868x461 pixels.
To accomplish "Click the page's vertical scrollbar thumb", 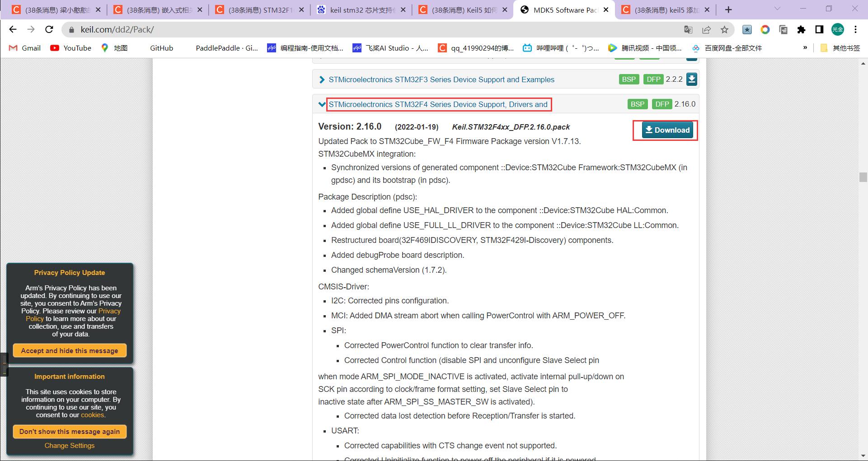I will click(x=863, y=177).
